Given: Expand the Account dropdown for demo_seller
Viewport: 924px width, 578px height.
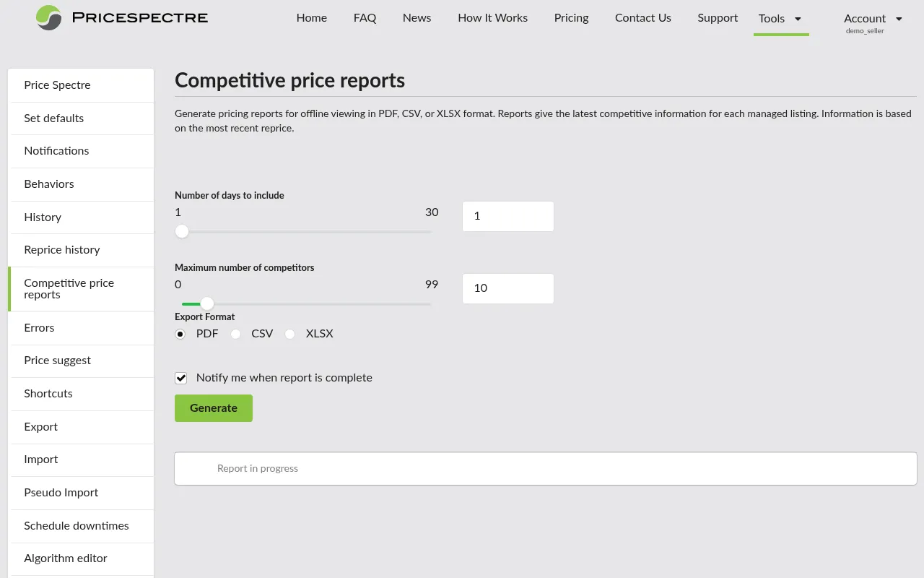Looking at the screenshot, I should (872, 19).
